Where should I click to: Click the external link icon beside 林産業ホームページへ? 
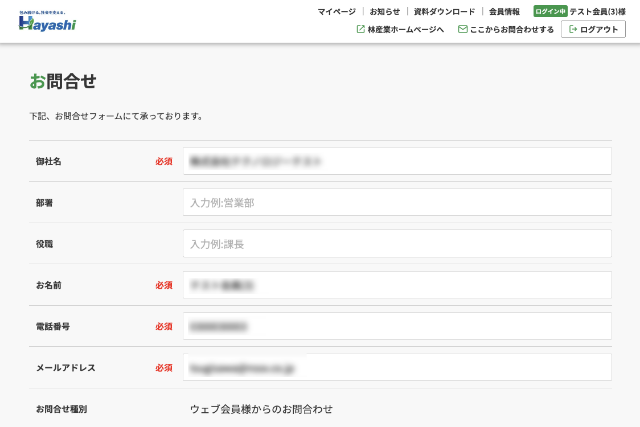pos(360,30)
